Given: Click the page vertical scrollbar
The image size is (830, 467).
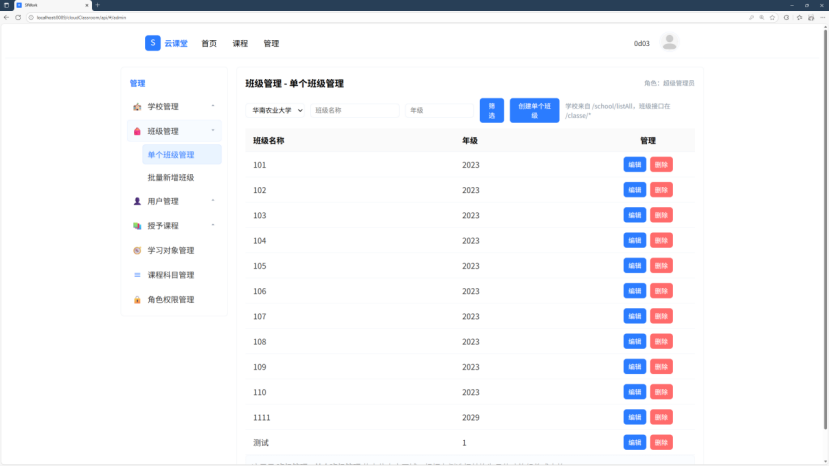Looking at the screenshot, I should 825,228.
